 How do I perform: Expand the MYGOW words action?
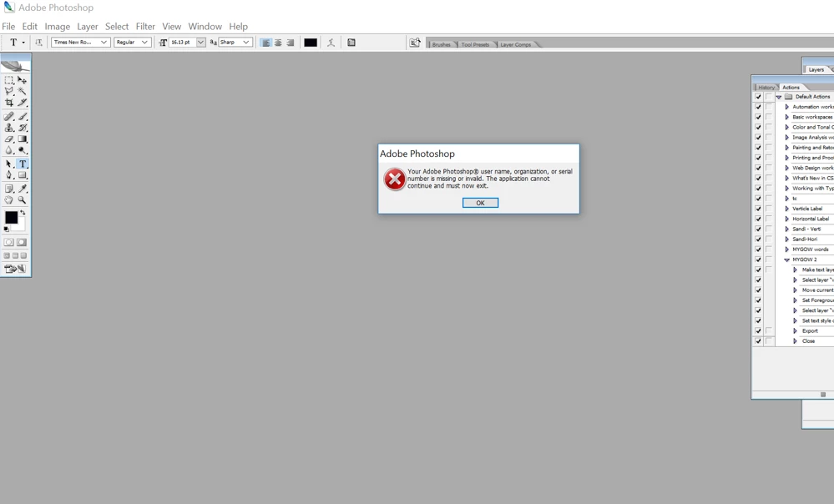(787, 249)
